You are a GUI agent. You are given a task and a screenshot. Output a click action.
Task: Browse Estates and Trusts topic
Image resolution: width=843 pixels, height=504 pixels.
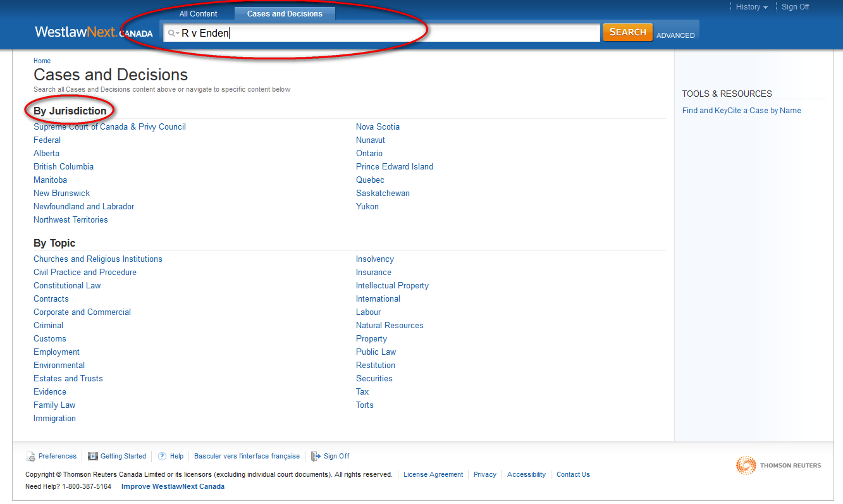[68, 378]
